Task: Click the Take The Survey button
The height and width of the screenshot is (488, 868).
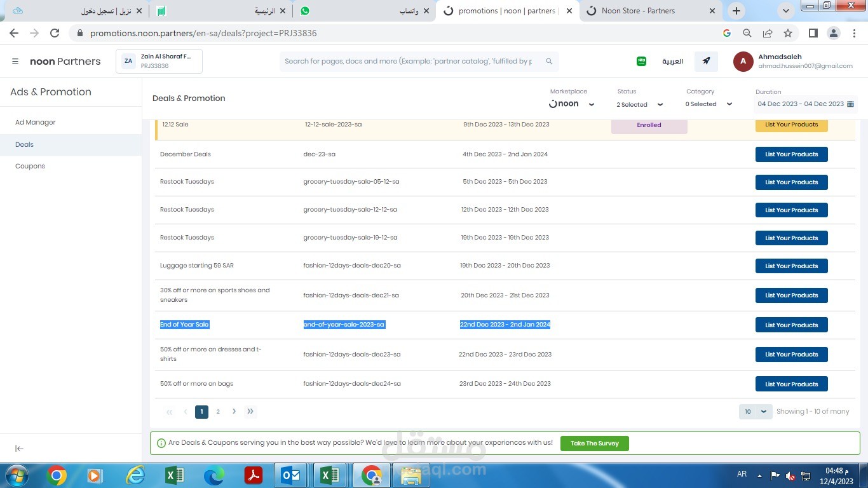Action: tap(595, 444)
